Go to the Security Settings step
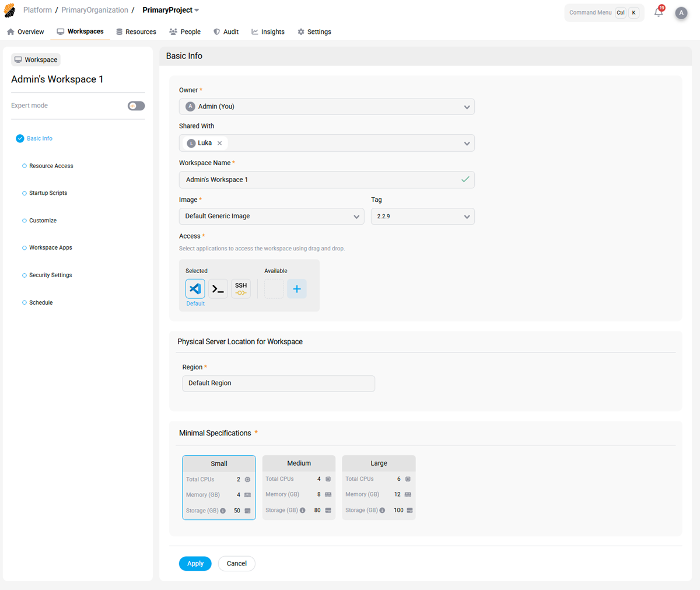This screenshot has width=700, height=590. (51, 275)
